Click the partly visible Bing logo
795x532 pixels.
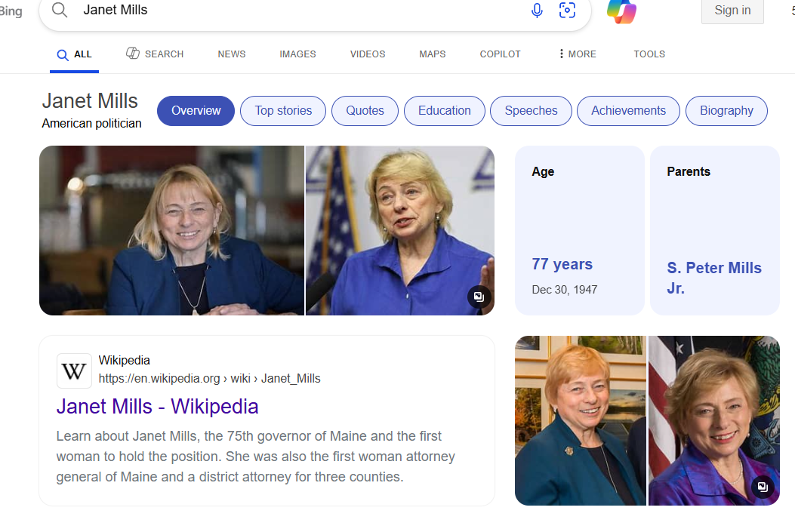pyautogui.click(x=11, y=11)
